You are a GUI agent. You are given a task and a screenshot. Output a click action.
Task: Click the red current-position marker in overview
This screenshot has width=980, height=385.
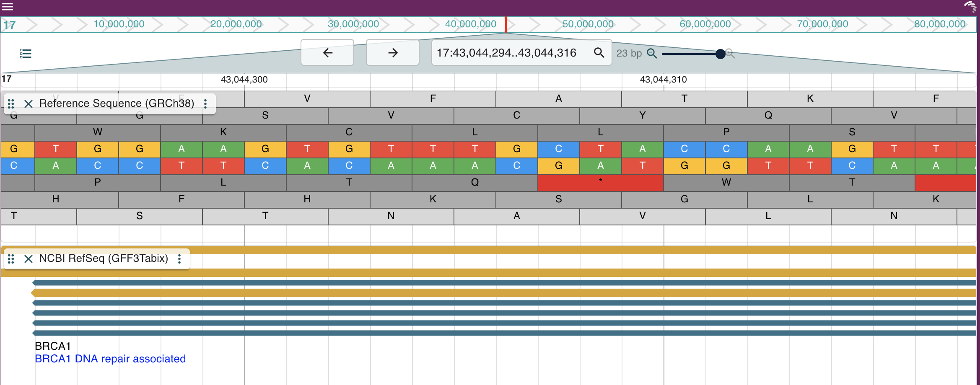click(506, 25)
